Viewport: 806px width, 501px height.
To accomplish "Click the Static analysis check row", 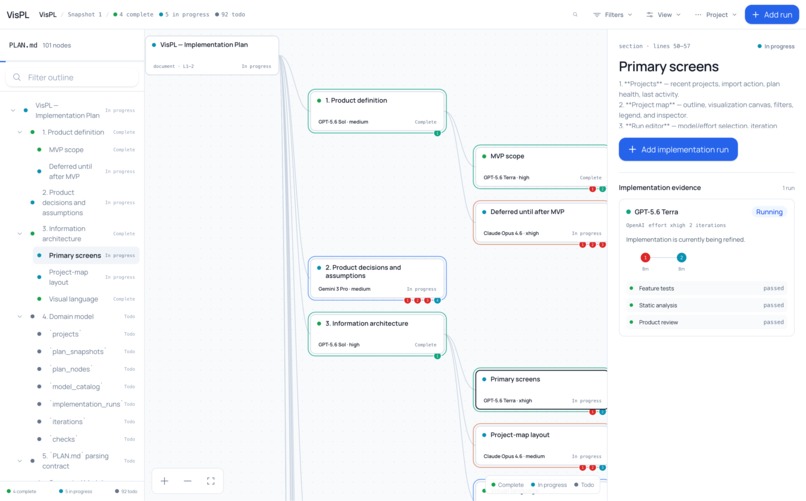I will (707, 305).
